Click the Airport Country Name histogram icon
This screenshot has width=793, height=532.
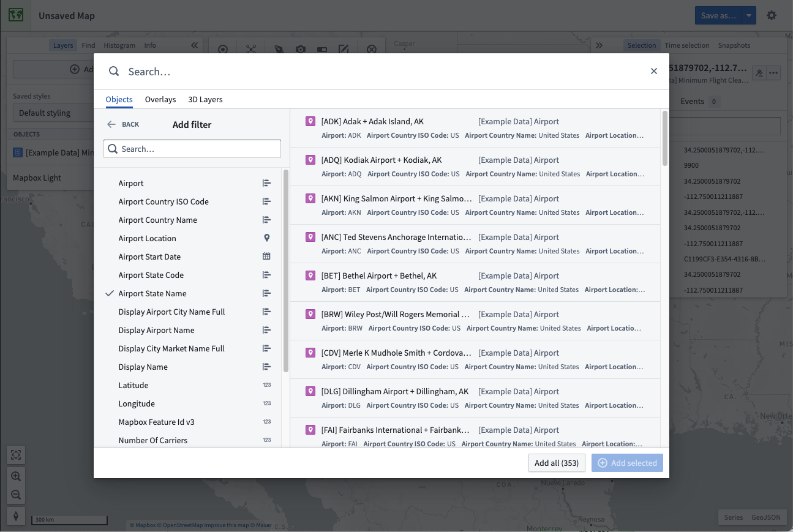click(x=266, y=220)
